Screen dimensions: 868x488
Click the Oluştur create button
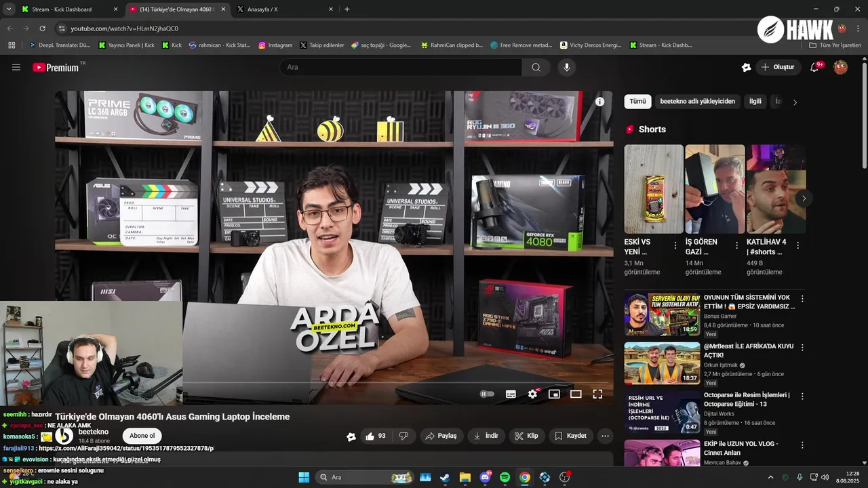tap(777, 67)
